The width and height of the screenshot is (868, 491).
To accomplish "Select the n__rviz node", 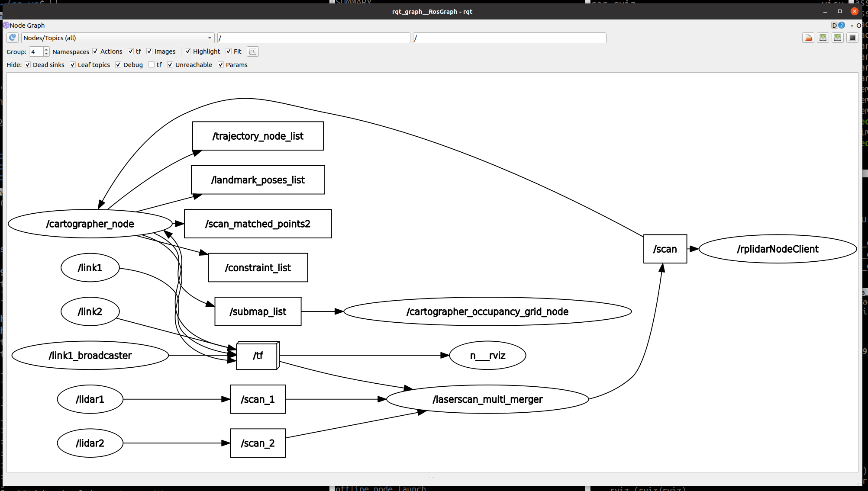I will point(488,355).
